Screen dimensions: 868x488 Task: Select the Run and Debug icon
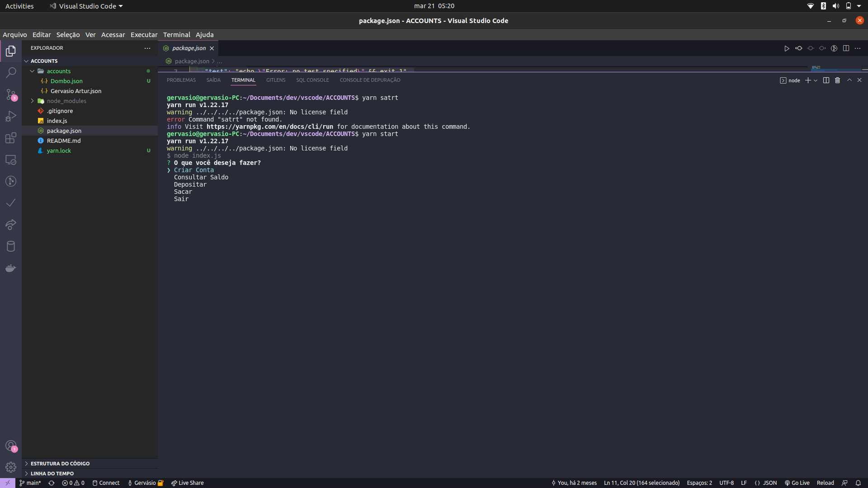pos(11,116)
